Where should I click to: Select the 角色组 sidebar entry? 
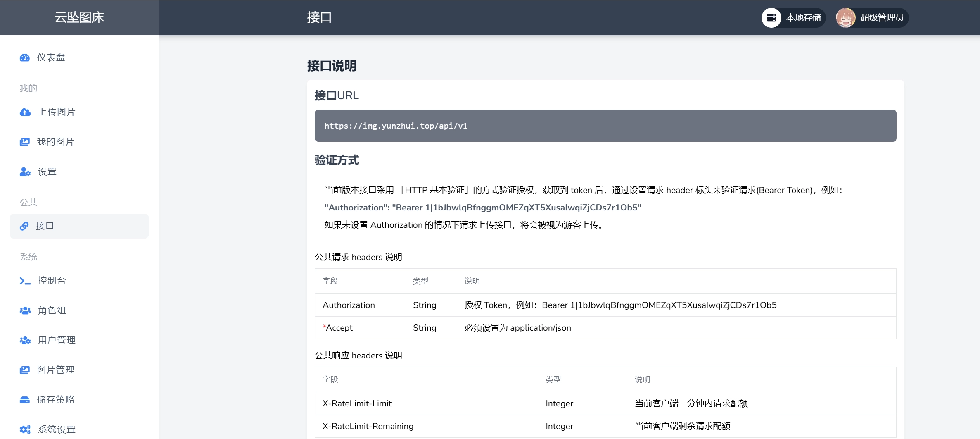click(52, 310)
